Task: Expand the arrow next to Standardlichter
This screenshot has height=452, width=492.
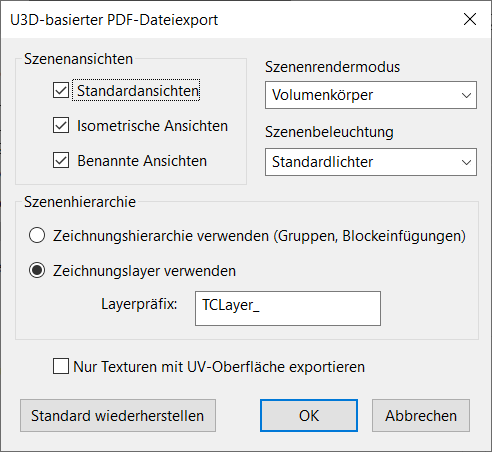Action: [466, 162]
